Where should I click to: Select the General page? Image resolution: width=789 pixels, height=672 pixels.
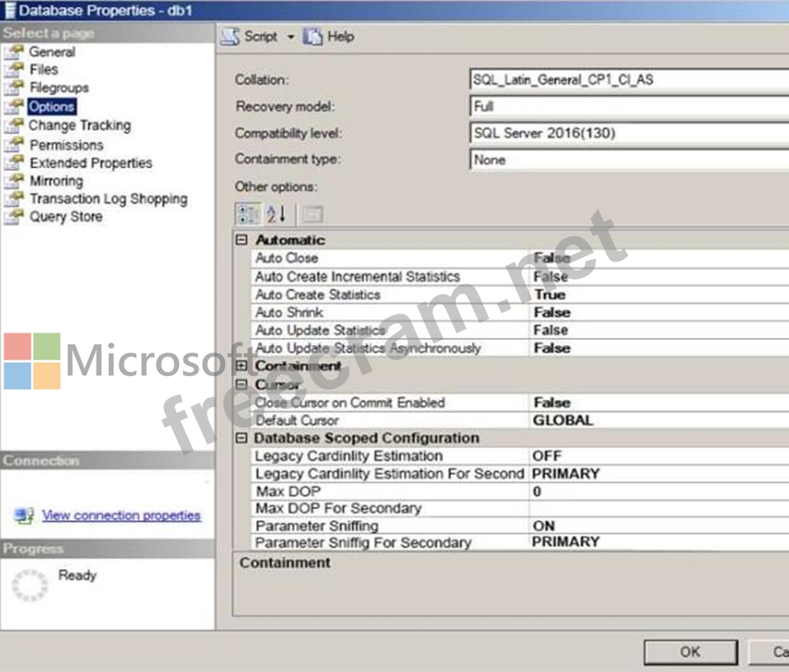(x=52, y=52)
